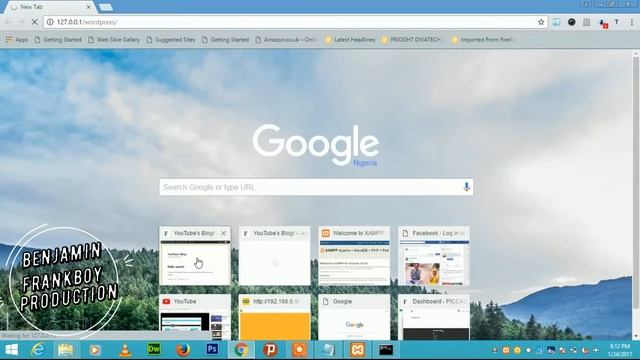Expand the Latest Headlines bookmark folder

(x=350, y=40)
